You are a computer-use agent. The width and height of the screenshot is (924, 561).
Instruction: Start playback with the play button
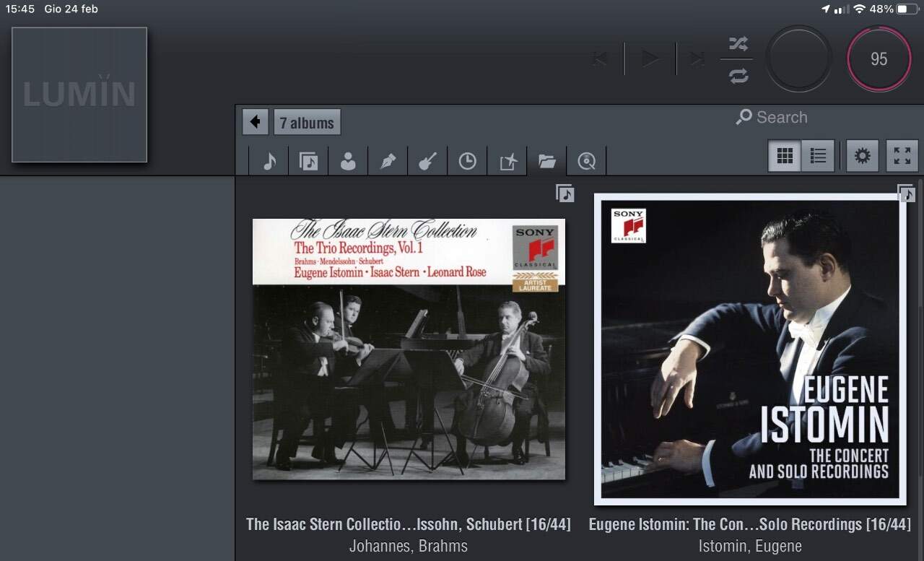(650, 59)
